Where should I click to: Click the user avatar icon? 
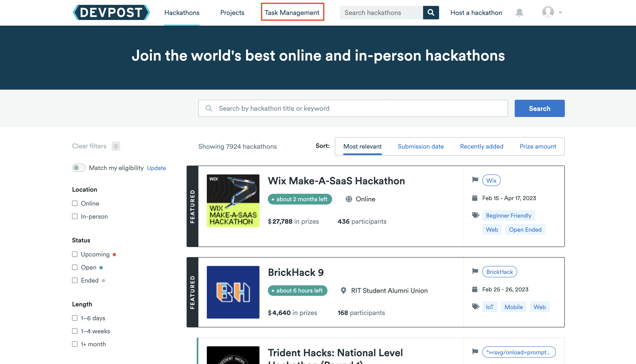click(x=548, y=12)
